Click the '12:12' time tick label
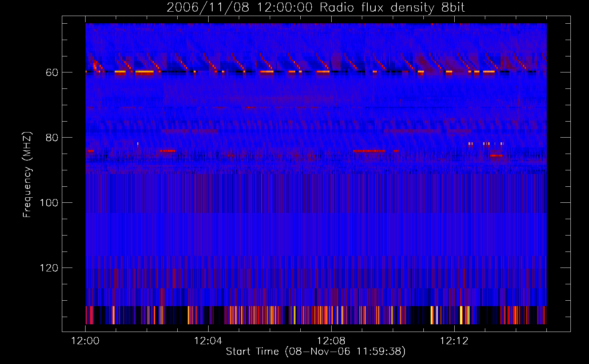 454,341
